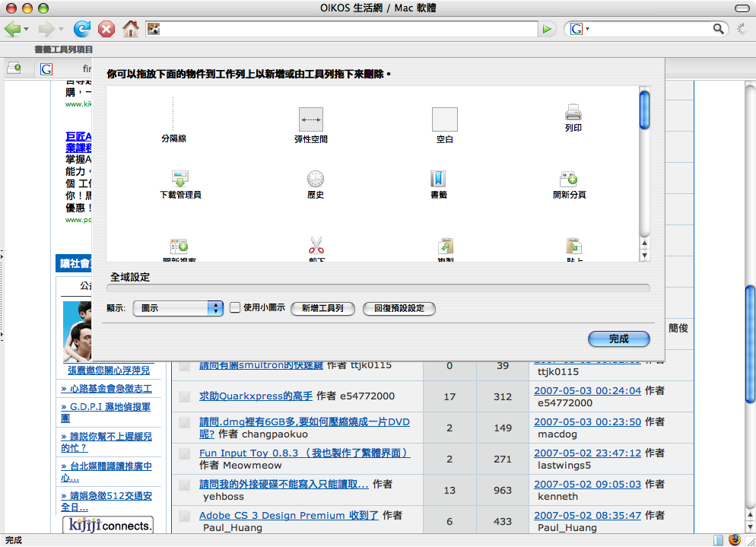756x547 pixels.
Task: Tick the checkbox beside the Quarkxpress thread
Action: pos(184,396)
